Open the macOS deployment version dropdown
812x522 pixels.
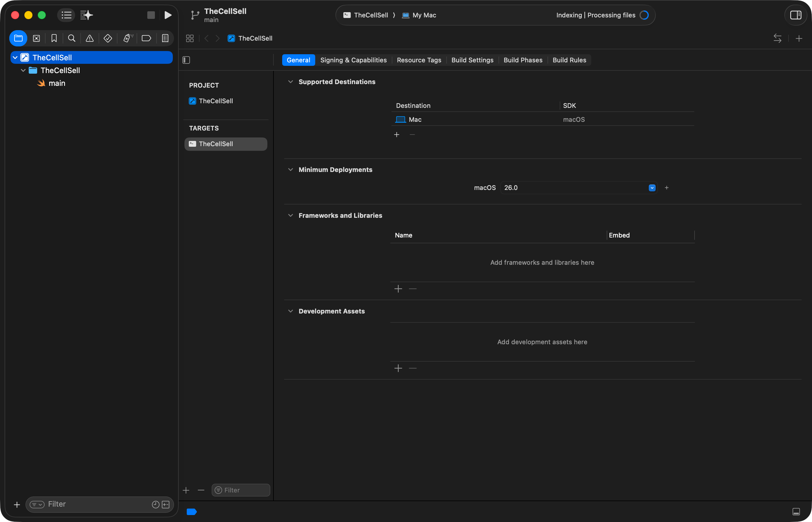click(x=652, y=188)
